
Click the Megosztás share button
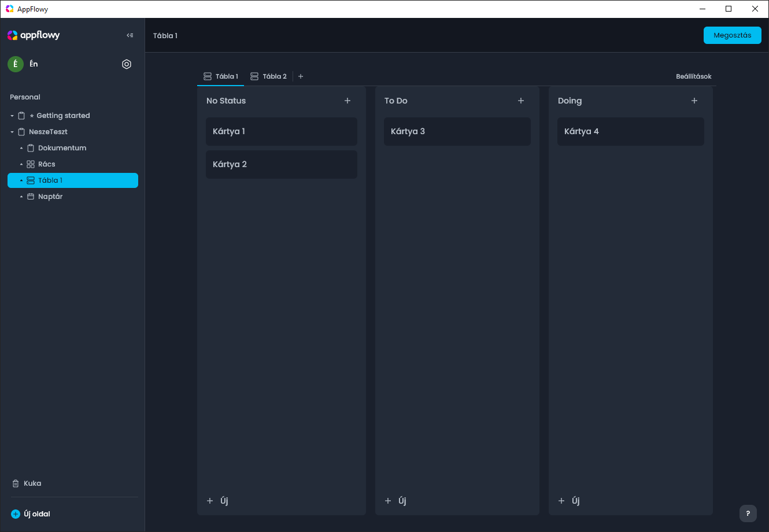pos(733,35)
